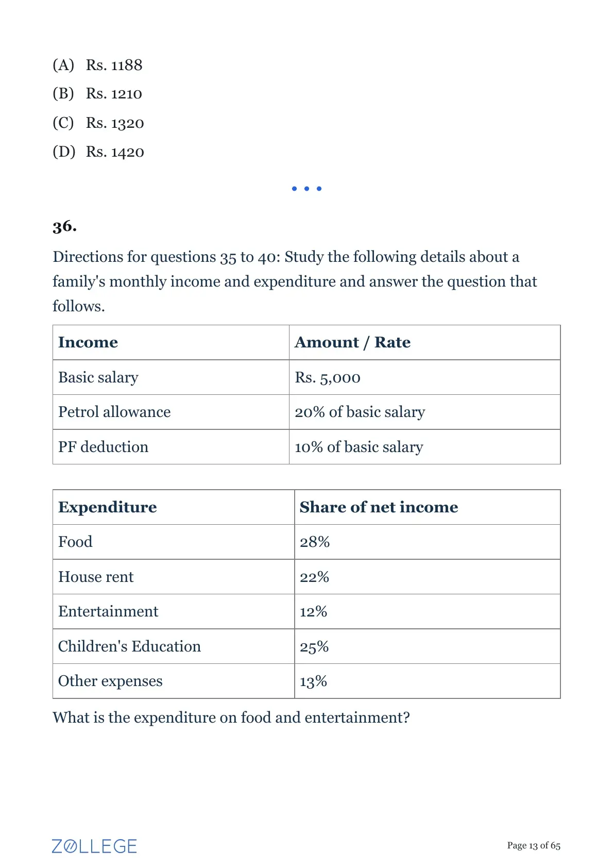Click the Page 13 of 65 indicator
613x868 pixels.
(534, 845)
